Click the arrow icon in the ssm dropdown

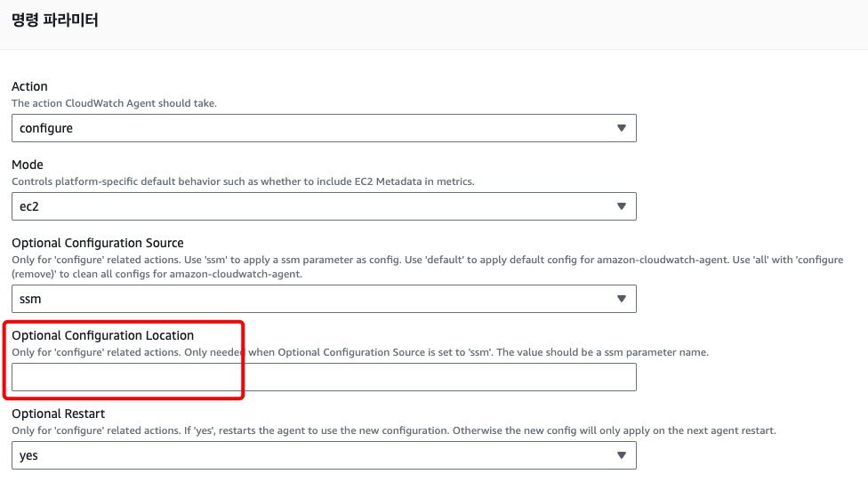tap(621, 299)
